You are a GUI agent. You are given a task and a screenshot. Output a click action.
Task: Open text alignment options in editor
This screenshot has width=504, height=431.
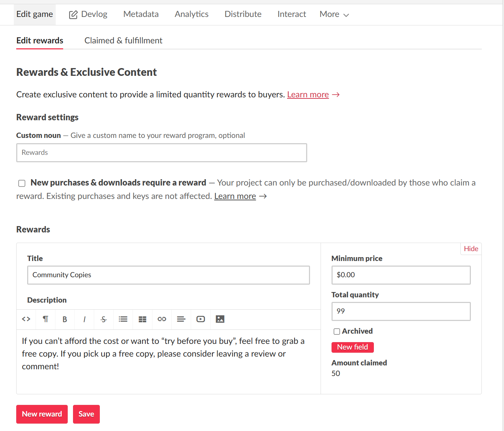(181, 319)
